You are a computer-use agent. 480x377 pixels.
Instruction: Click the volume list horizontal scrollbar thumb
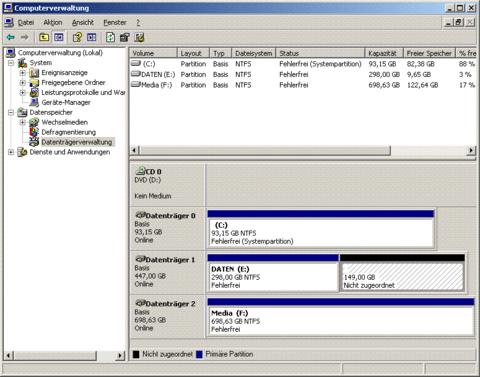click(x=264, y=150)
